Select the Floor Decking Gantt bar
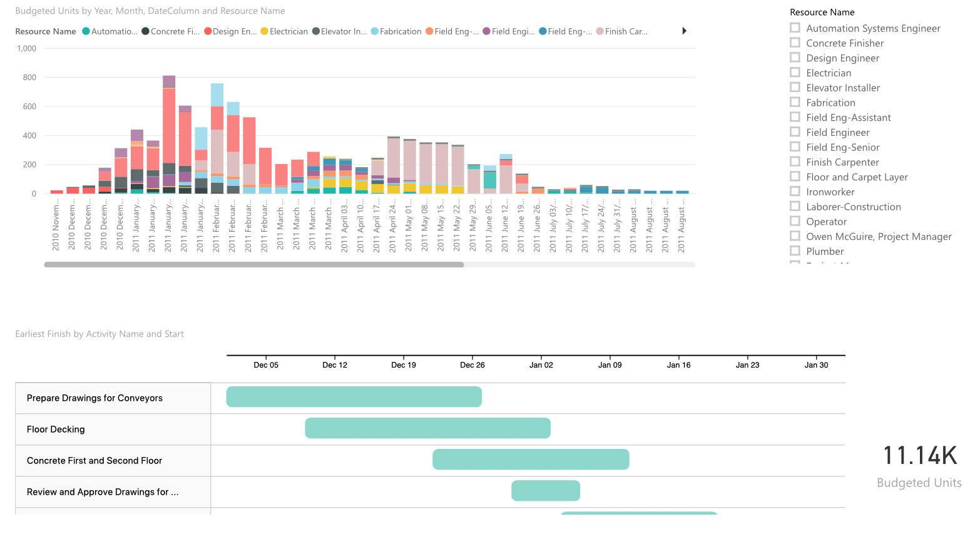The height and width of the screenshot is (541, 980). [x=428, y=428]
